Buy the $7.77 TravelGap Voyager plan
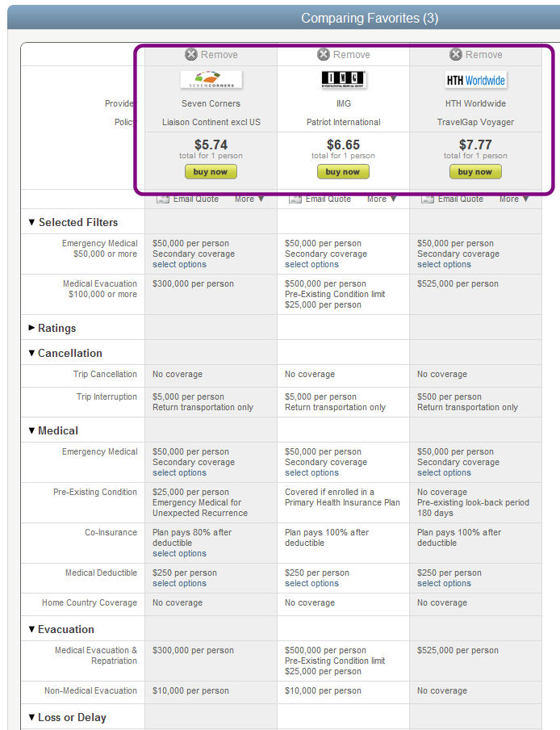The width and height of the screenshot is (560, 730). coord(475,172)
